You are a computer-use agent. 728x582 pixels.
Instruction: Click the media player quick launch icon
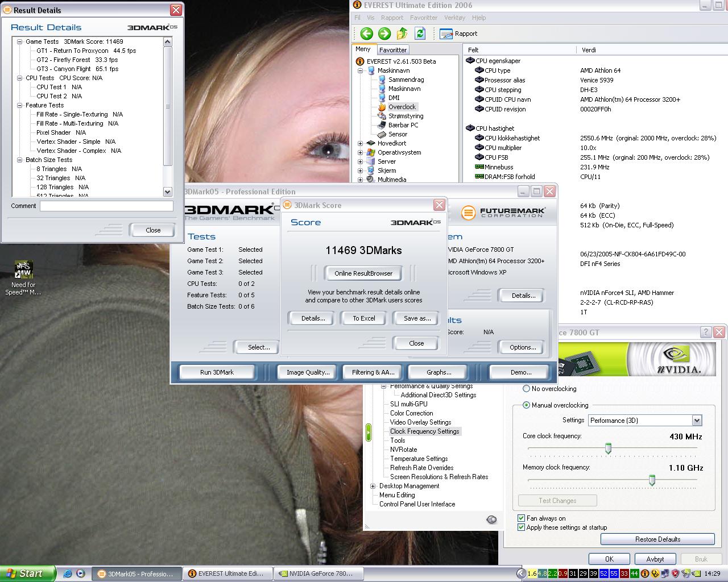pyautogui.click(x=81, y=573)
